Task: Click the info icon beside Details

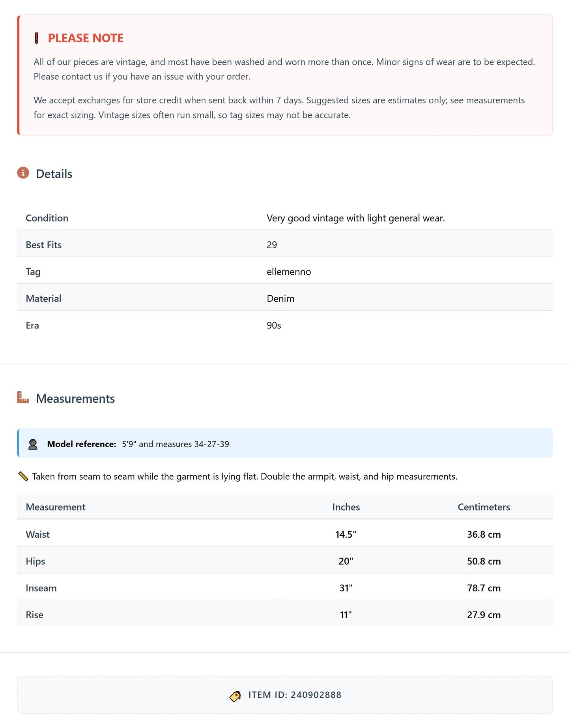Action: (x=23, y=173)
